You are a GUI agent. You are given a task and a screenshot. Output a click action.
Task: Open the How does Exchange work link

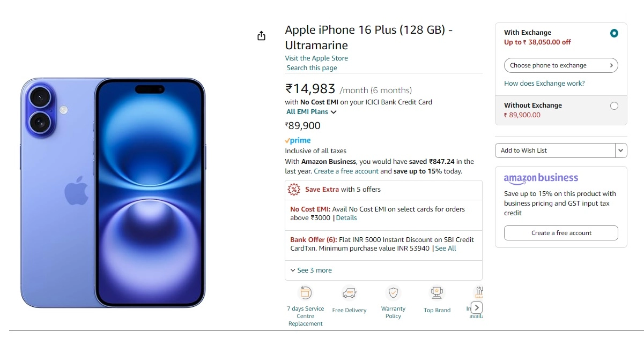pyautogui.click(x=544, y=83)
